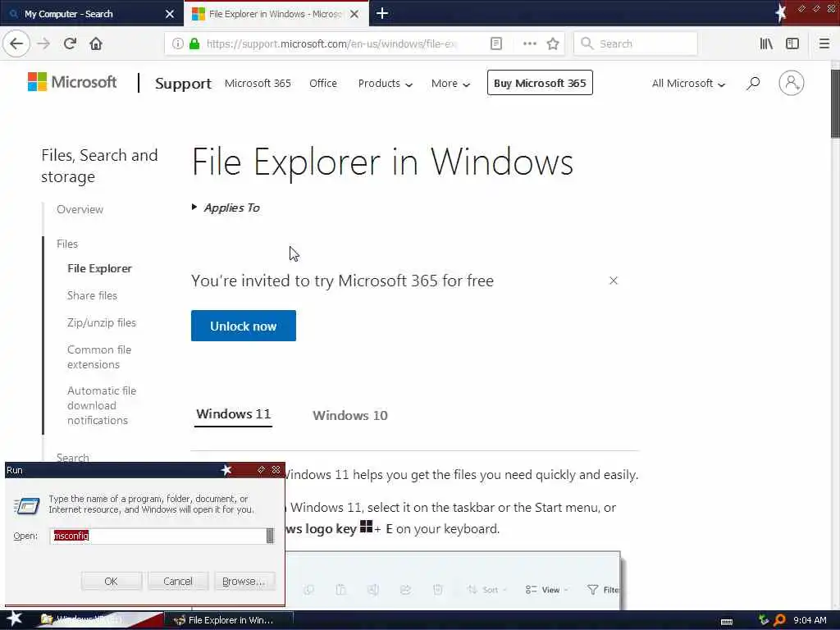The height and width of the screenshot is (630, 840).
Task: Click the Start star icon on taskbar
Action: [14, 619]
